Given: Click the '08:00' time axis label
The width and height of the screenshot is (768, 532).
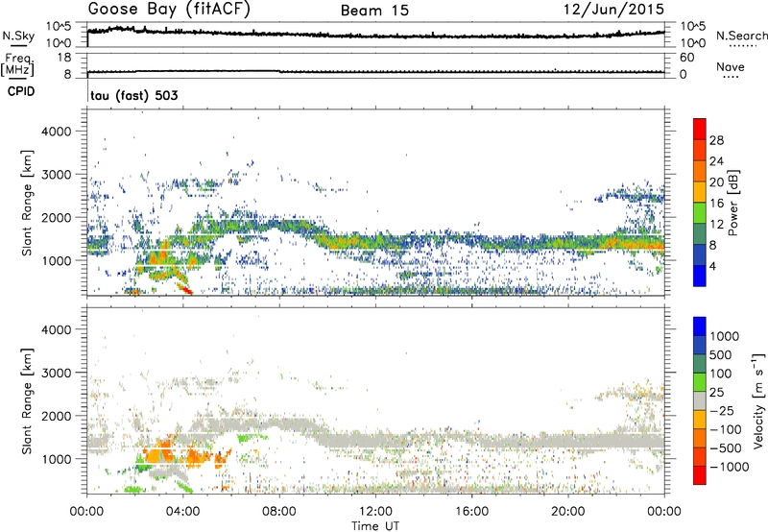Looking at the screenshot, I should (279, 512).
